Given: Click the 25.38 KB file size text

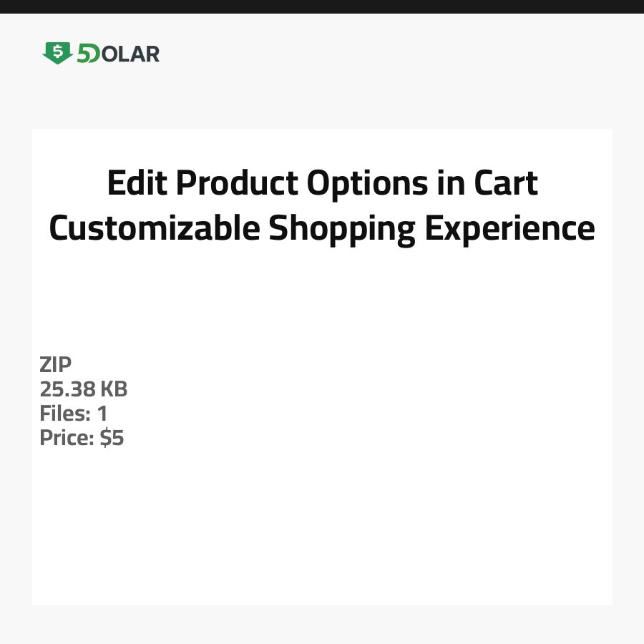Looking at the screenshot, I should point(84,389).
